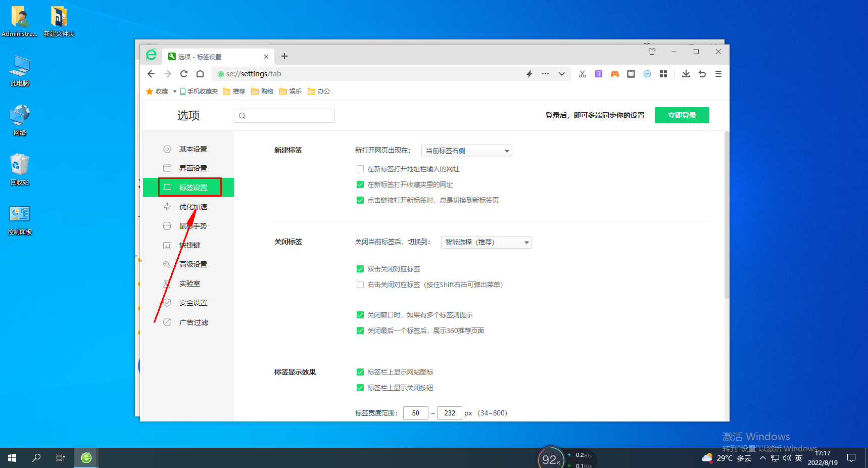Click the scissors screenshot tool
The image size is (868, 468).
point(583,74)
